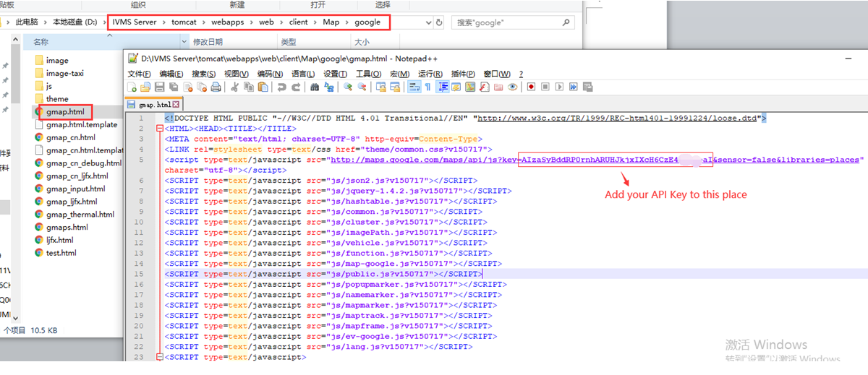Click 'IVMS Server' in the address breadcrumb
The height and width of the screenshot is (375, 868).
pyautogui.click(x=135, y=22)
